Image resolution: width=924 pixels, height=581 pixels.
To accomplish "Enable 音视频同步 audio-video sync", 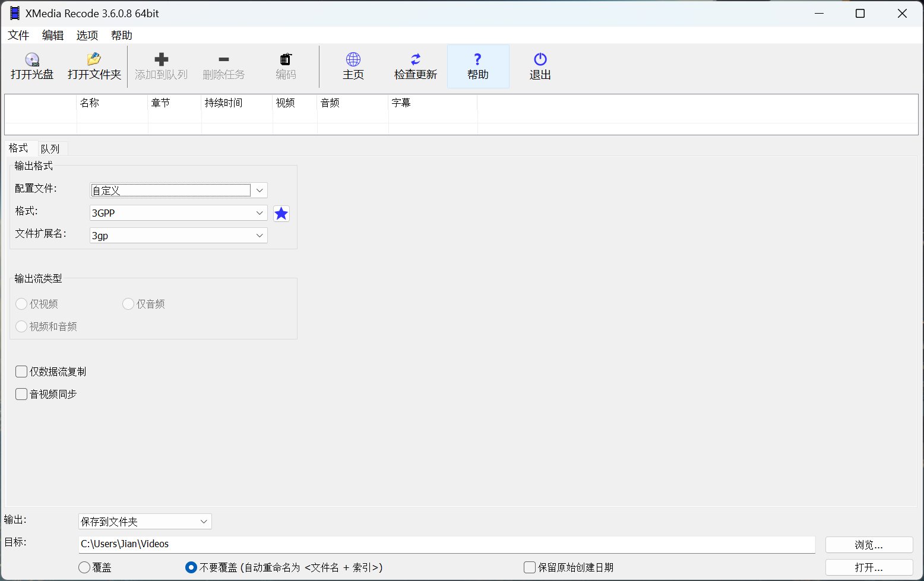I will tap(21, 393).
